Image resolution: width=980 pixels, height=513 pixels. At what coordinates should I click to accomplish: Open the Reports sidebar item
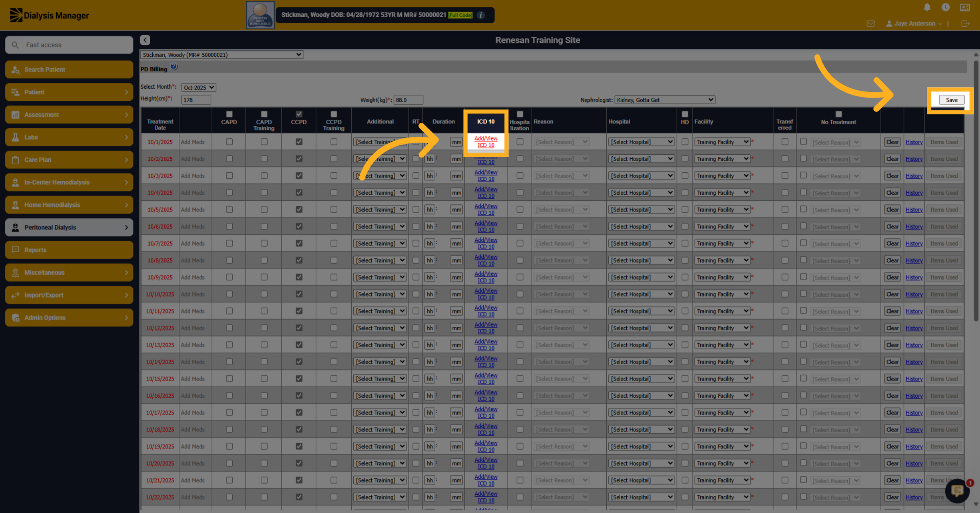(x=69, y=250)
